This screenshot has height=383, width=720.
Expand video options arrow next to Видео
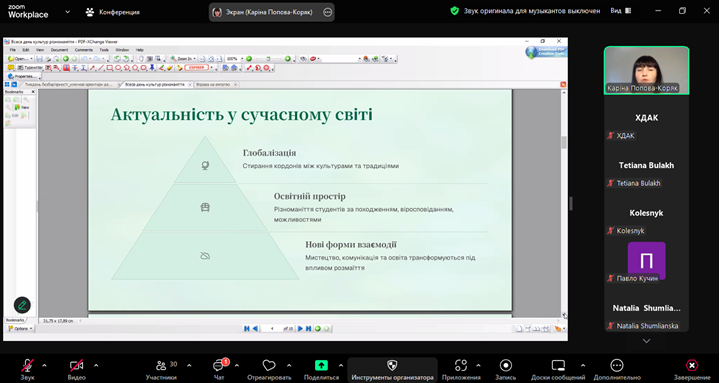[x=96, y=366]
